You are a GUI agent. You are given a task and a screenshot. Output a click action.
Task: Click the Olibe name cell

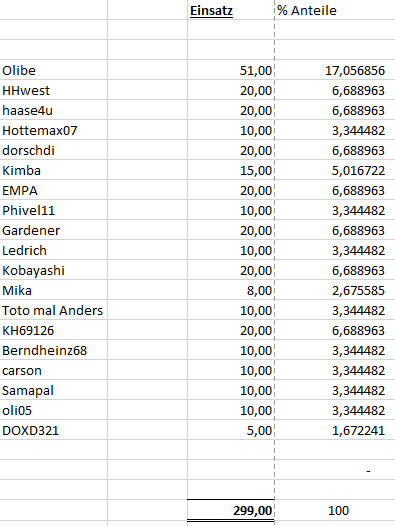54,70
